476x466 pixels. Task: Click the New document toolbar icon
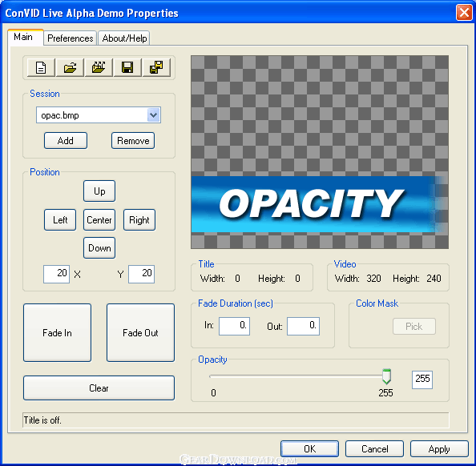coord(41,67)
